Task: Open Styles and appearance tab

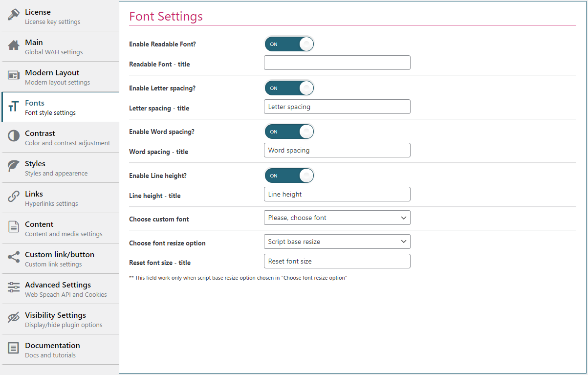Action: point(60,168)
